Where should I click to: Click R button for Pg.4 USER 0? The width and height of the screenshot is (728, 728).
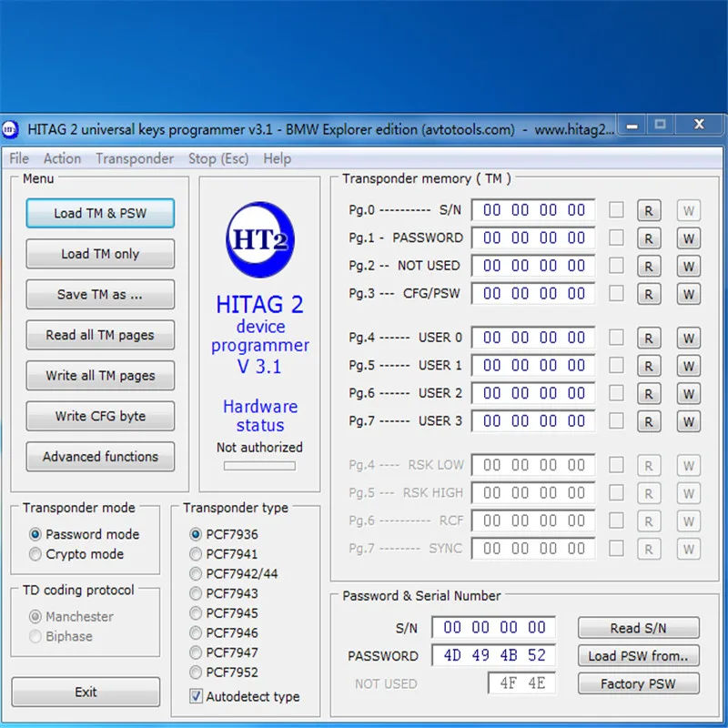tap(649, 338)
